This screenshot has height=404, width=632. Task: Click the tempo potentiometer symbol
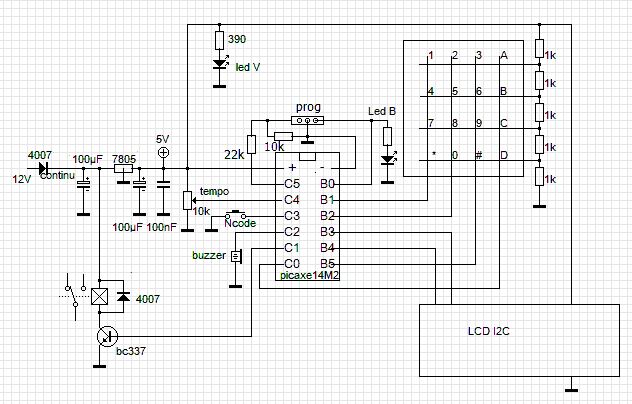187,200
